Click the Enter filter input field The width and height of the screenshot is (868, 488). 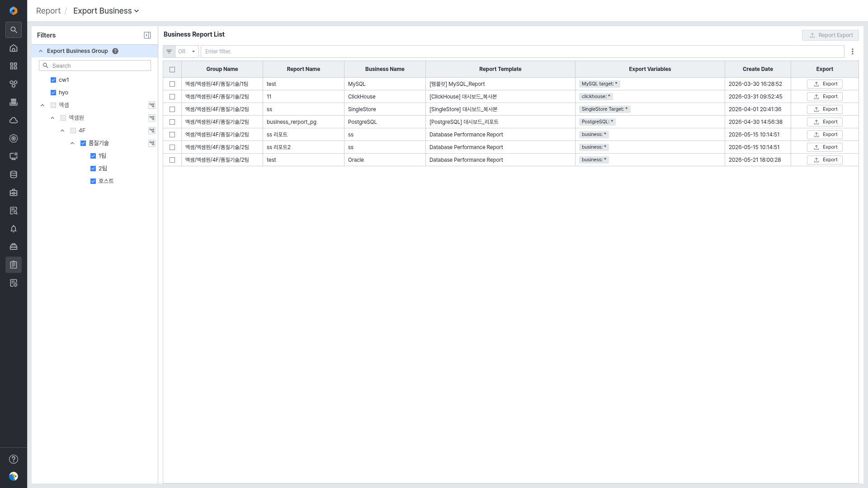[x=522, y=52]
